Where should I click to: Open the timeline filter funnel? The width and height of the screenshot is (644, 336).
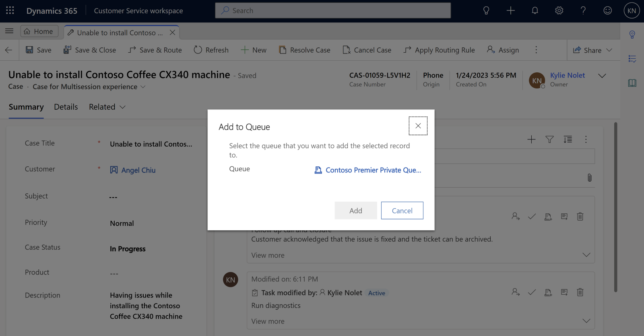pos(549,139)
